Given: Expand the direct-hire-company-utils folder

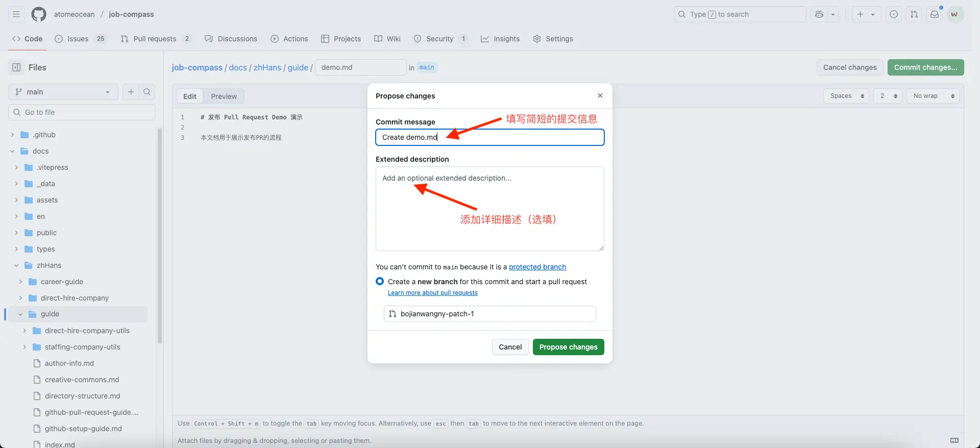Looking at the screenshot, I should [x=24, y=331].
